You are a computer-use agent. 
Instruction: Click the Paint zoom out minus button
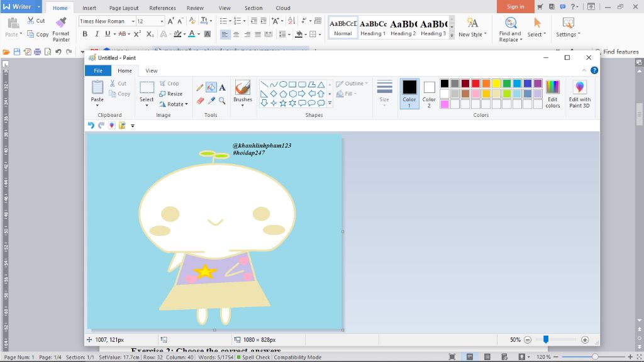[x=528, y=340]
